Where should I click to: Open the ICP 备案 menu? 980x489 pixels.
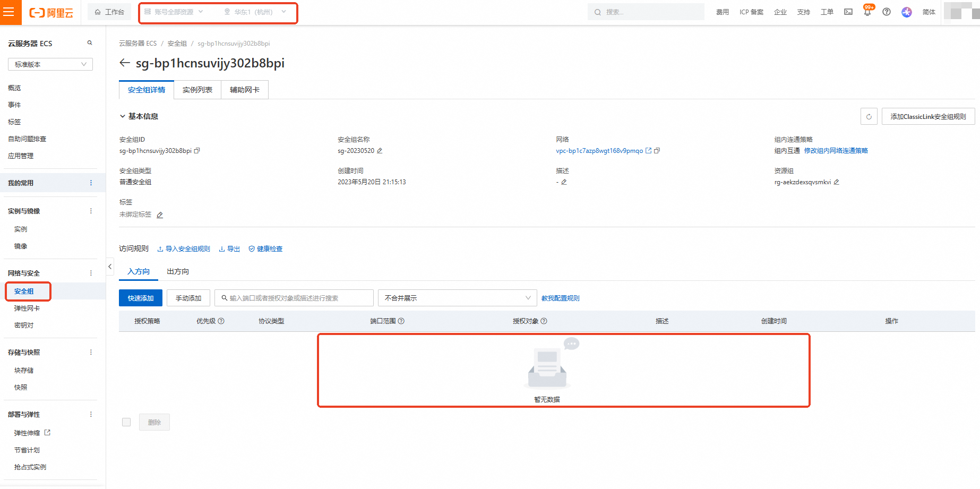(x=751, y=12)
